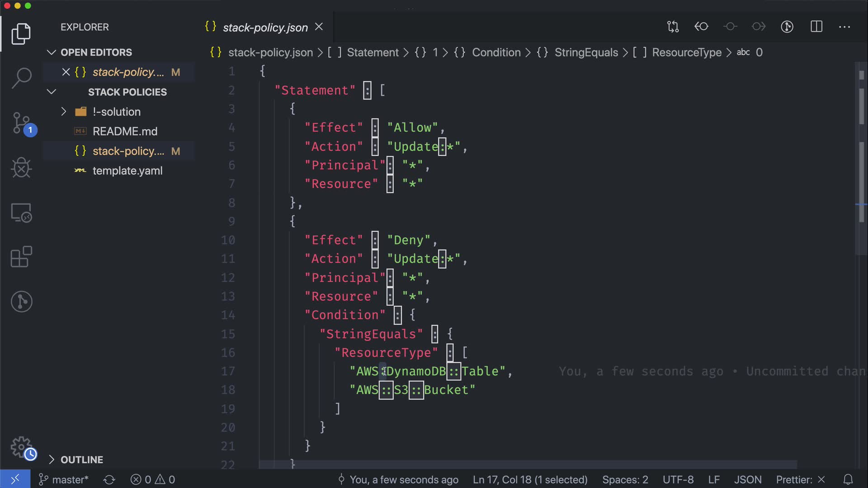
Task: Open the Remote Explorer view
Action: [21, 213]
